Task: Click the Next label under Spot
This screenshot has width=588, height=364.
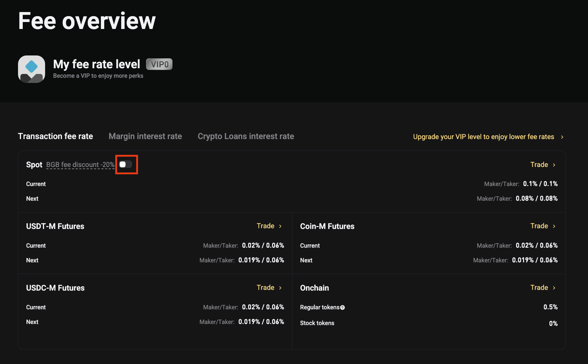Action: (32, 199)
